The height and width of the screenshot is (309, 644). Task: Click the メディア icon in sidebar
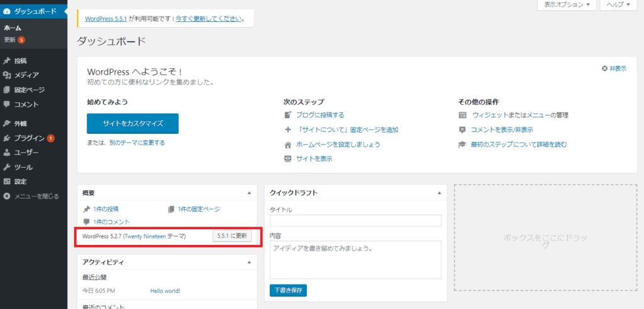pyautogui.click(x=7, y=75)
